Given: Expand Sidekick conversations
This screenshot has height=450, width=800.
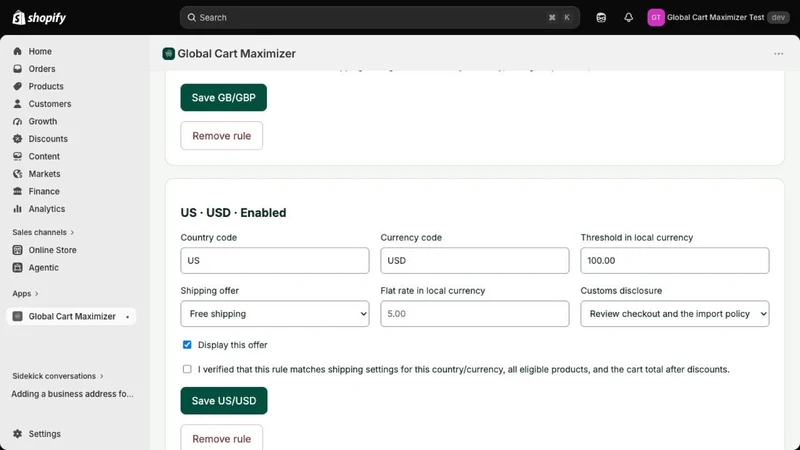Looking at the screenshot, I should coord(58,376).
